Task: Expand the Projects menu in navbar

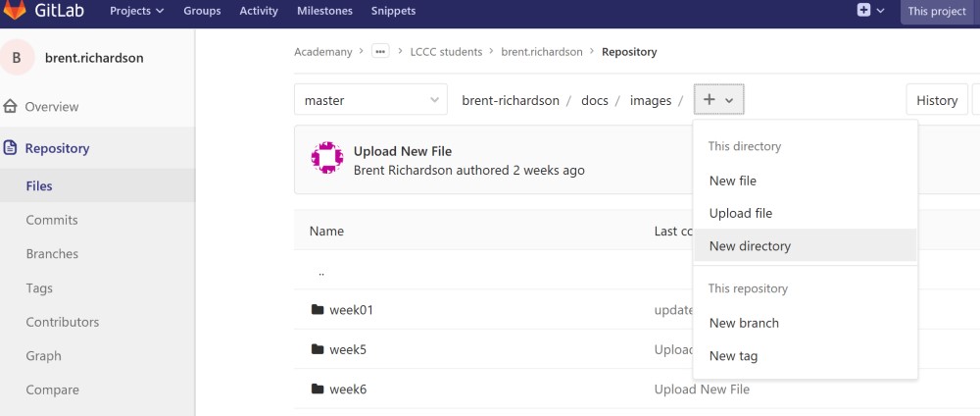Action: (136, 11)
